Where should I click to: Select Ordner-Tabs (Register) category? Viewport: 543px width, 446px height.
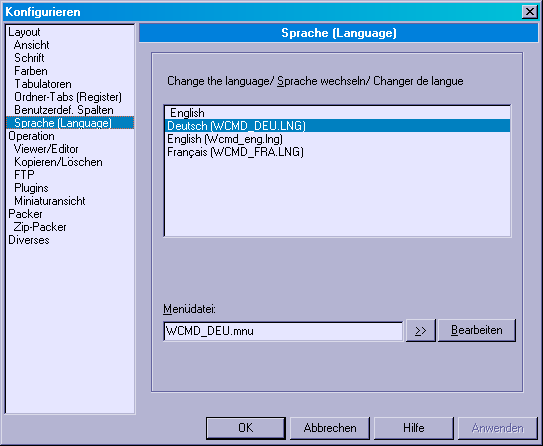68,97
